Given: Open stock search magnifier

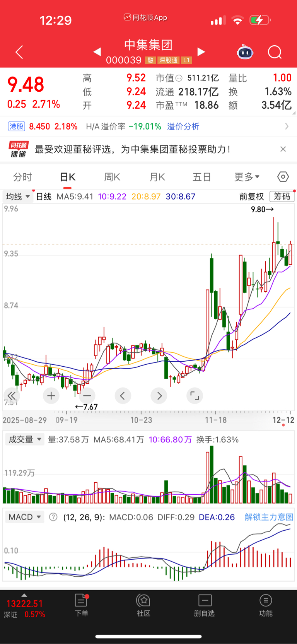Looking at the screenshot, I should [275, 52].
